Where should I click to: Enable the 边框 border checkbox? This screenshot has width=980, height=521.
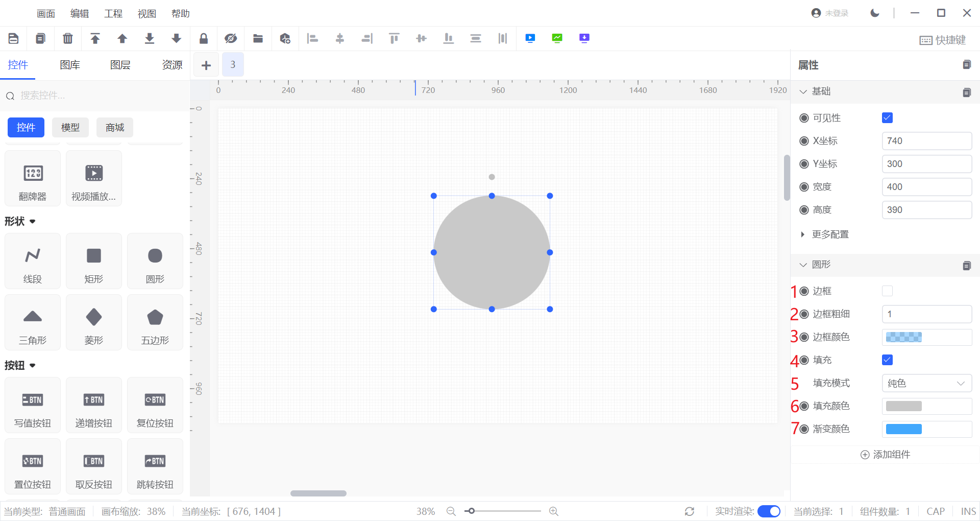(x=887, y=291)
